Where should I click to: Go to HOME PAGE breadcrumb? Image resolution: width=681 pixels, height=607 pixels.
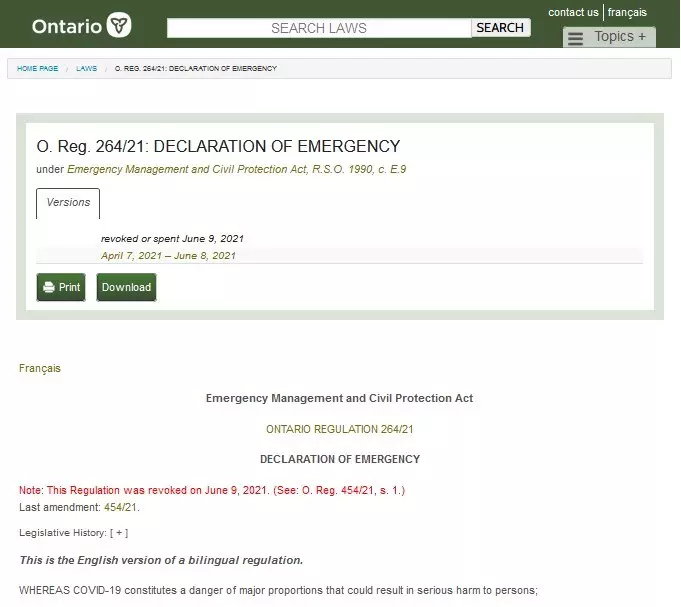click(x=37, y=69)
